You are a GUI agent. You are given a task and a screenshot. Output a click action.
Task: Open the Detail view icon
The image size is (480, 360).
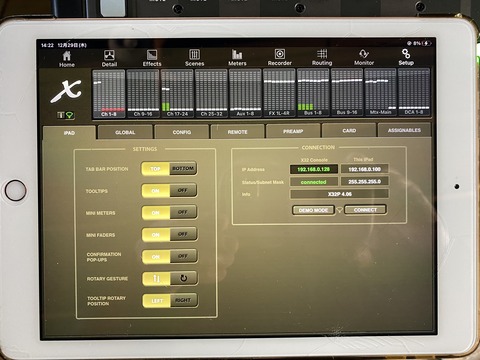point(109,58)
